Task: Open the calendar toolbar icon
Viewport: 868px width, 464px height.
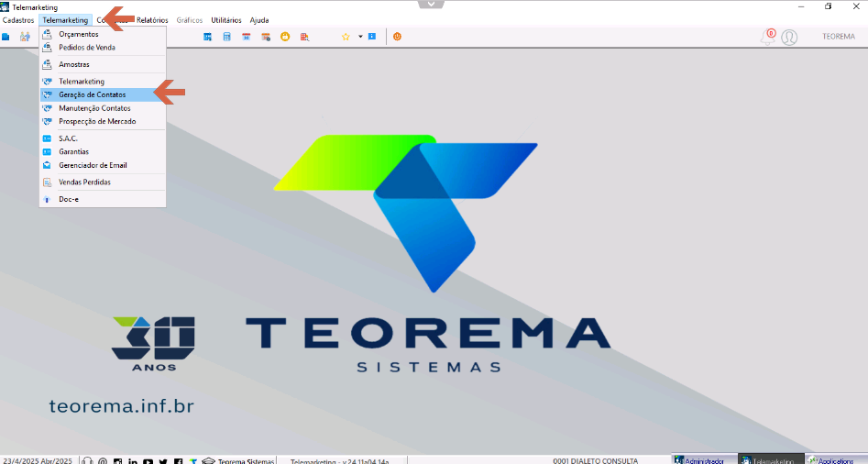Action: 247,37
